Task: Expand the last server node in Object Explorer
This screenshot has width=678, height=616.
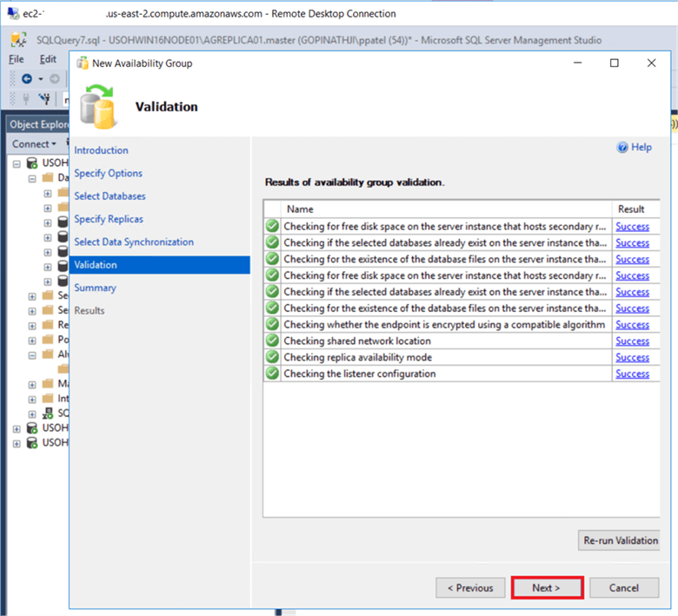Action: point(17,443)
